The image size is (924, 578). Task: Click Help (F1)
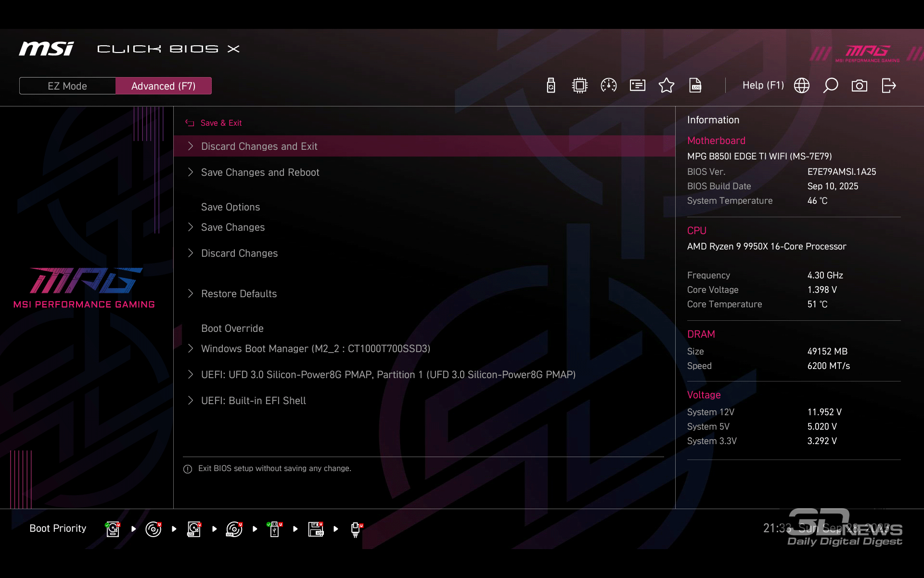(763, 86)
